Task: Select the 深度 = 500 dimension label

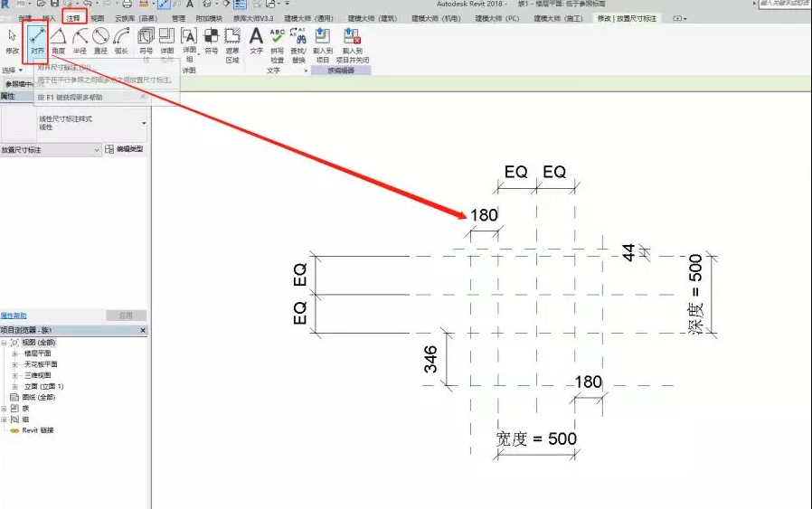Action: coord(695,294)
